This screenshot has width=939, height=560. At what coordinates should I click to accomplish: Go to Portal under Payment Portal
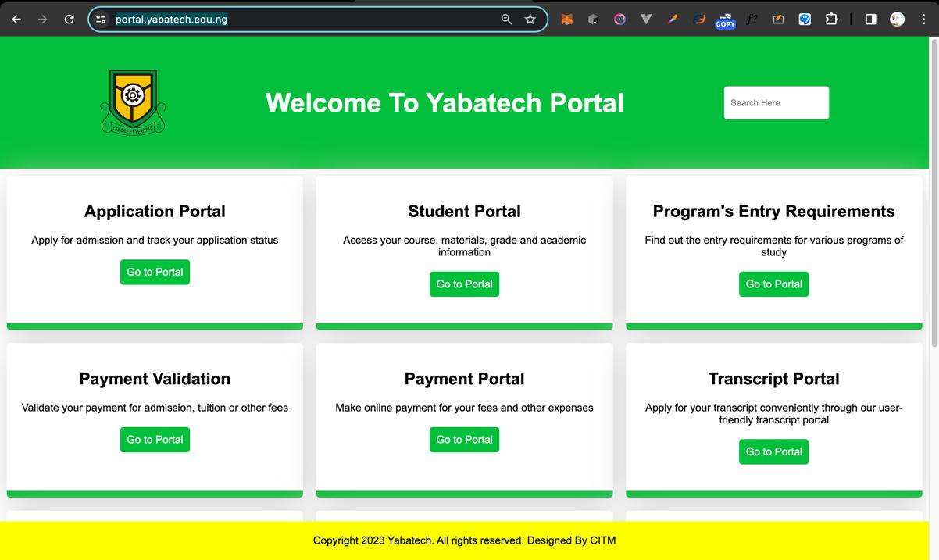pos(464,440)
